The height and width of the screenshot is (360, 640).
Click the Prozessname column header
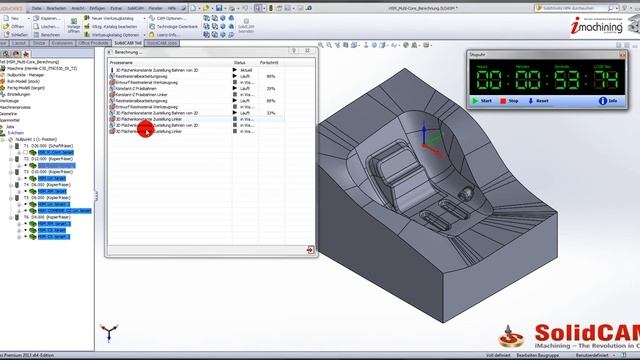(x=122, y=63)
